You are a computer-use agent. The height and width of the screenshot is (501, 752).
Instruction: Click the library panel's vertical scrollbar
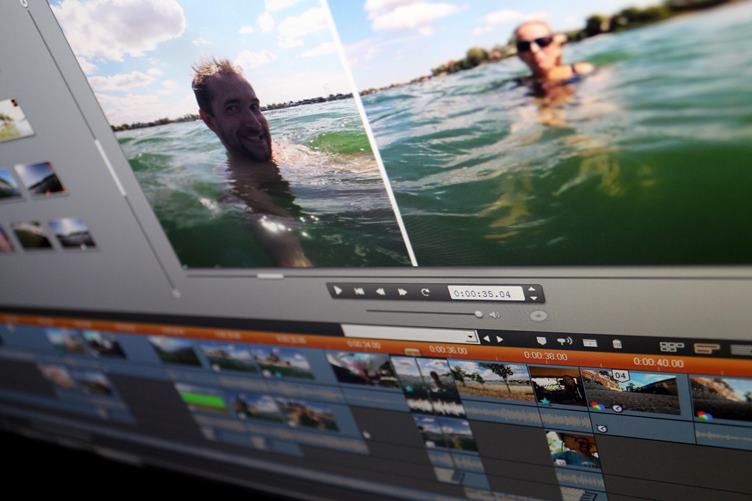pos(109,167)
